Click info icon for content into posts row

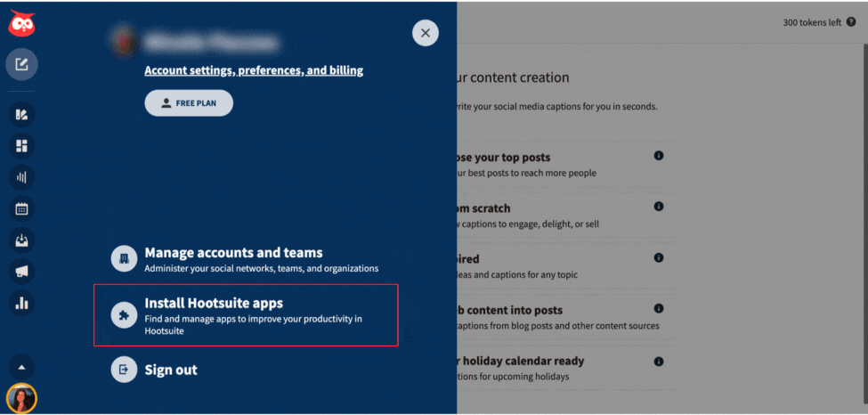coord(659,309)
